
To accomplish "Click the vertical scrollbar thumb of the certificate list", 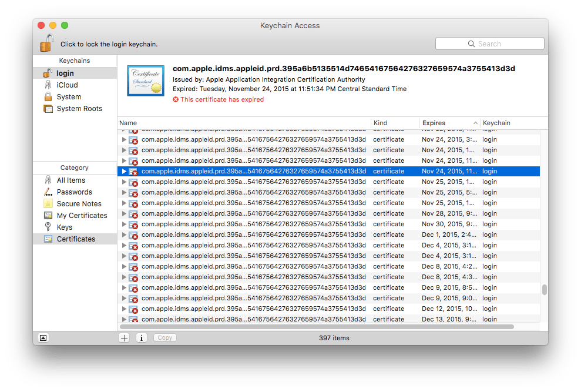I will click(545, 290).
